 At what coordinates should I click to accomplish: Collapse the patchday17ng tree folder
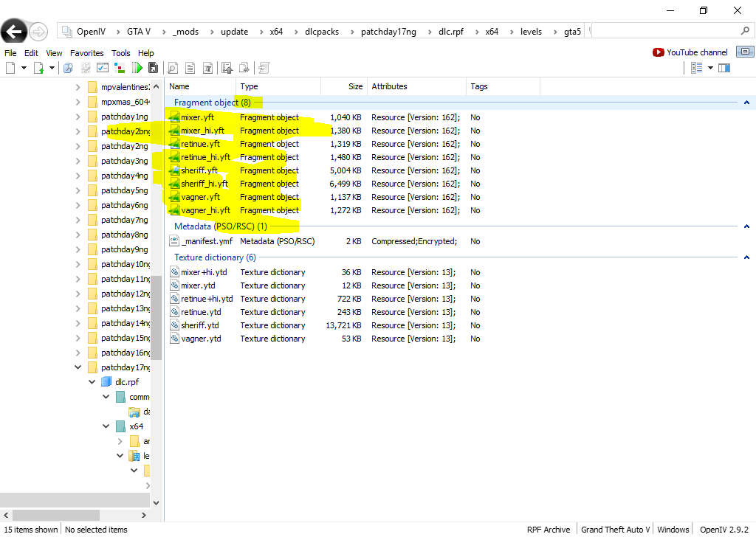click(78, 367)
